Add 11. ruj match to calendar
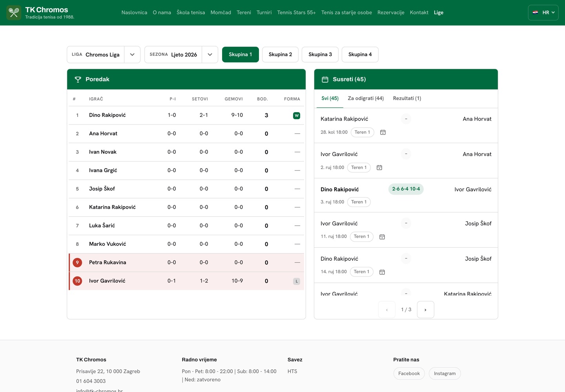565x392 pixels. 382,237
